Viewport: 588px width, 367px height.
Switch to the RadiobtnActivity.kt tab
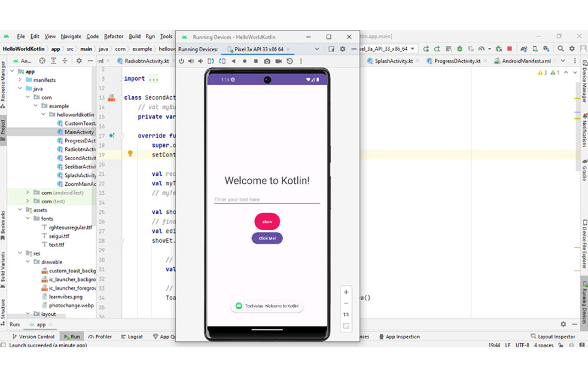146,61
